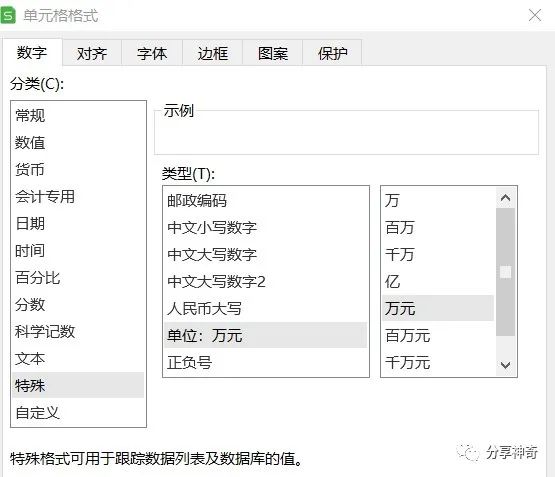Pick 日期 in the category list

78,224
